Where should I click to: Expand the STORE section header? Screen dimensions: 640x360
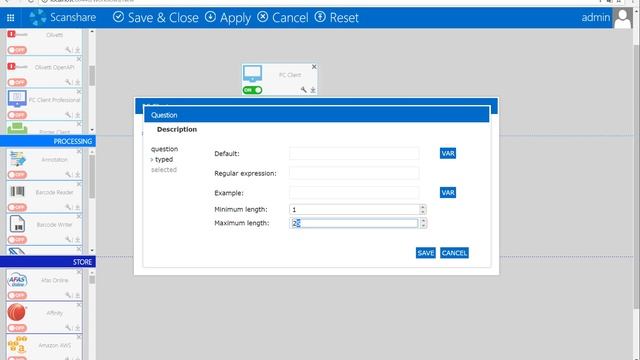[x=48, y=262]
